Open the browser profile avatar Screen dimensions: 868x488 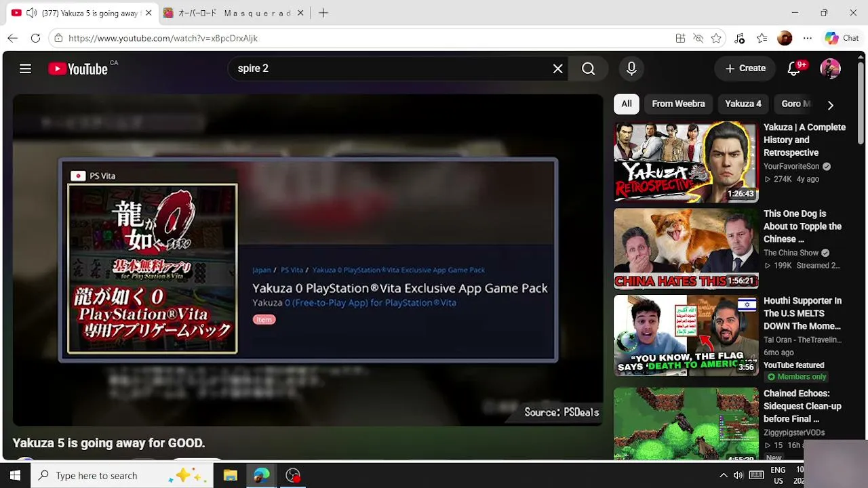pos(785,39)
